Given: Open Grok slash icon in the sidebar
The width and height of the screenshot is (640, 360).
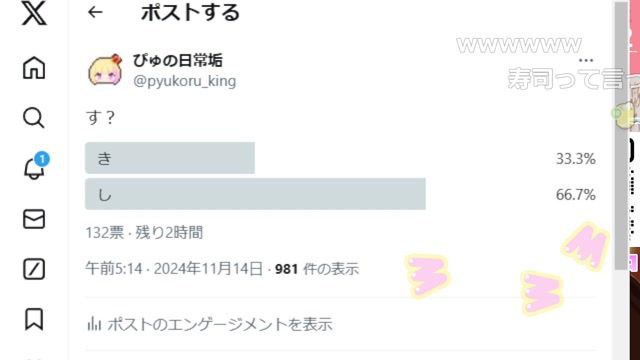Looking at the screenshot, I should 34,269.
